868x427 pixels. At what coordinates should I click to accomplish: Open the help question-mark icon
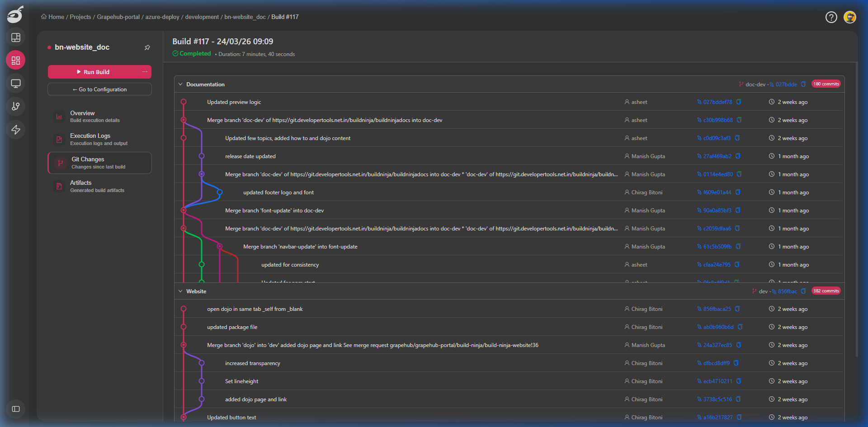[831, 17]
